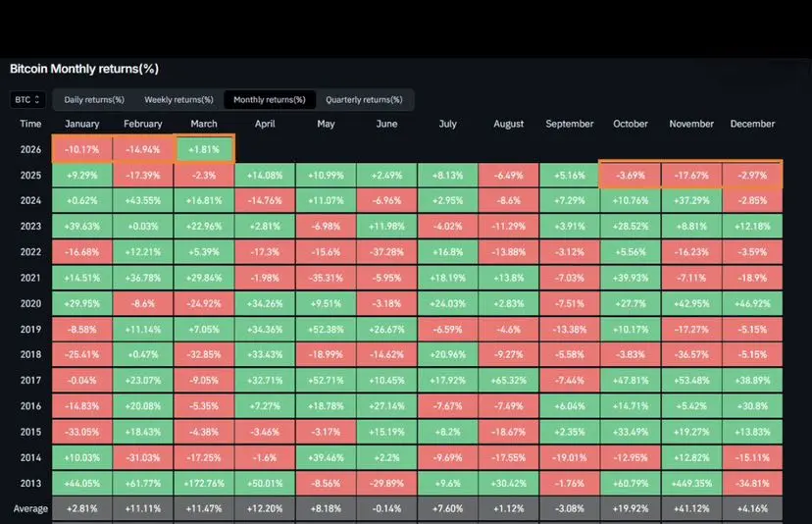Image resolution: width=812 pixels, height=524 pixels.
Task: Click the April column header
Action: [x=265, y=124]
